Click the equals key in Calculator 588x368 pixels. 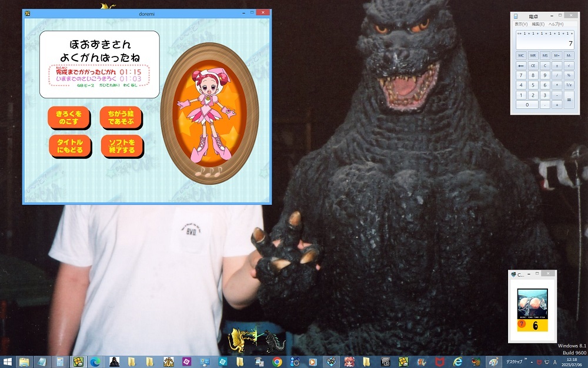(569, 100)
